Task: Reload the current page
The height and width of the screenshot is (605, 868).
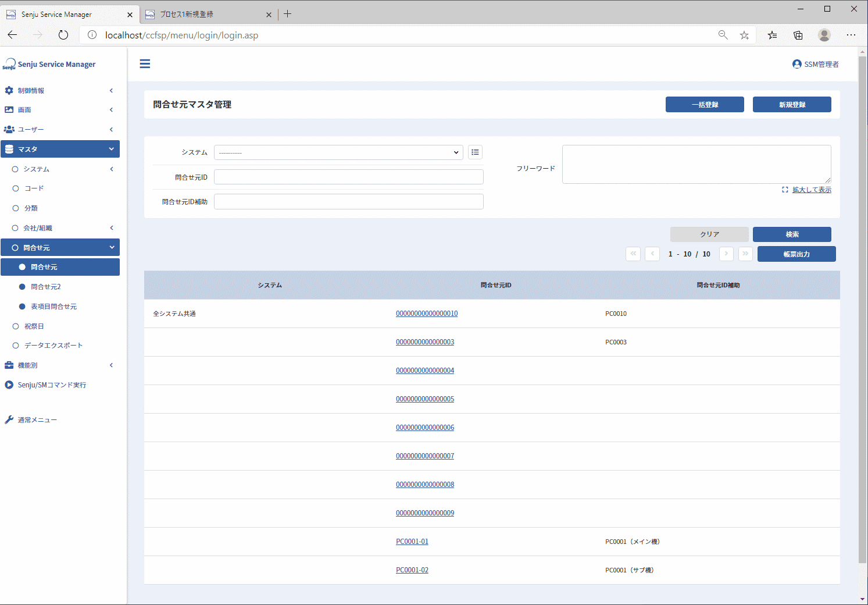Action: point(63,35)
